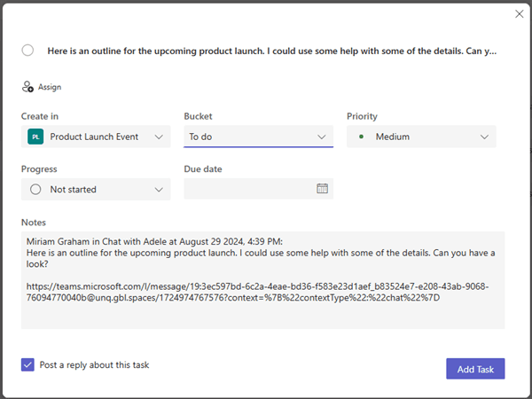Expand the Priority Medium dropdown
This screenshot has width=532, height=399.
[x=421, y=137]
